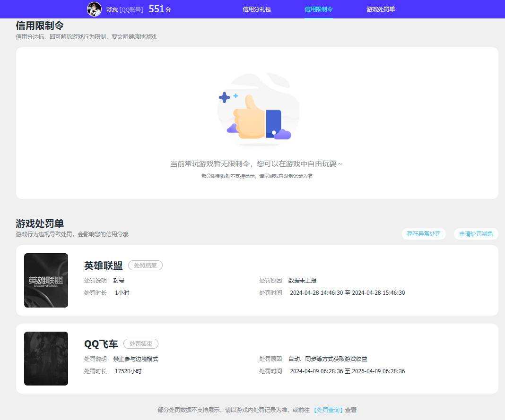Click the 申请处罚减免 button
505x420 pixels.
pyautogui.click(x=476, y=234)
